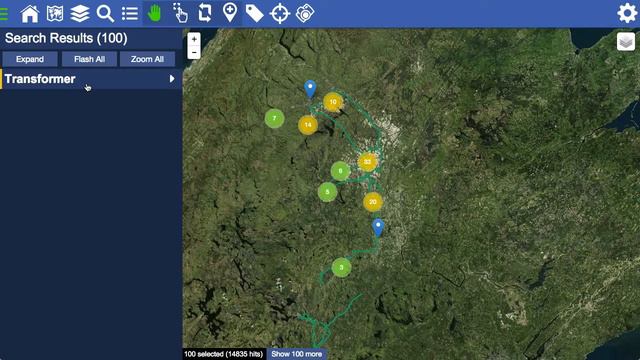Show the results list icon
The image size is (640, 360).
tap(130, 13)
